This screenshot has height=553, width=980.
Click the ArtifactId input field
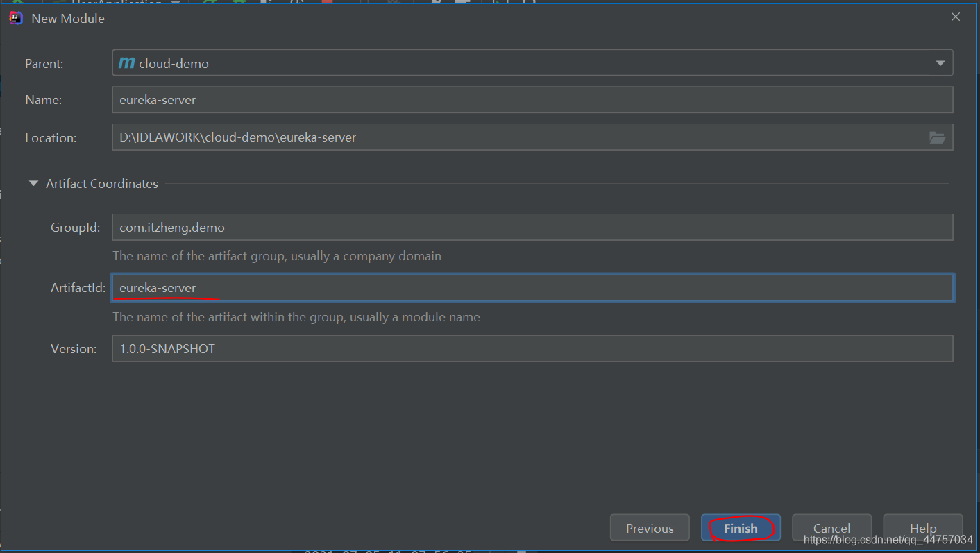click(532, 288)
